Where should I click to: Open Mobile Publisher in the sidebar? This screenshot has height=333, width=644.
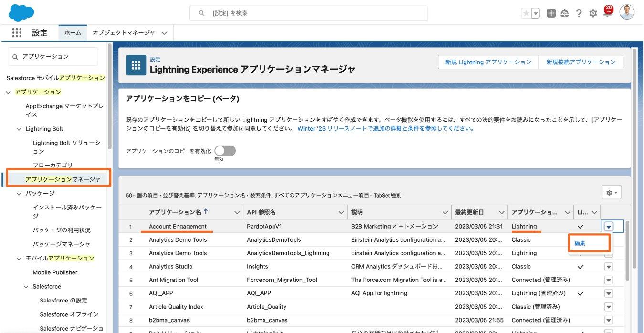[55, 272]
